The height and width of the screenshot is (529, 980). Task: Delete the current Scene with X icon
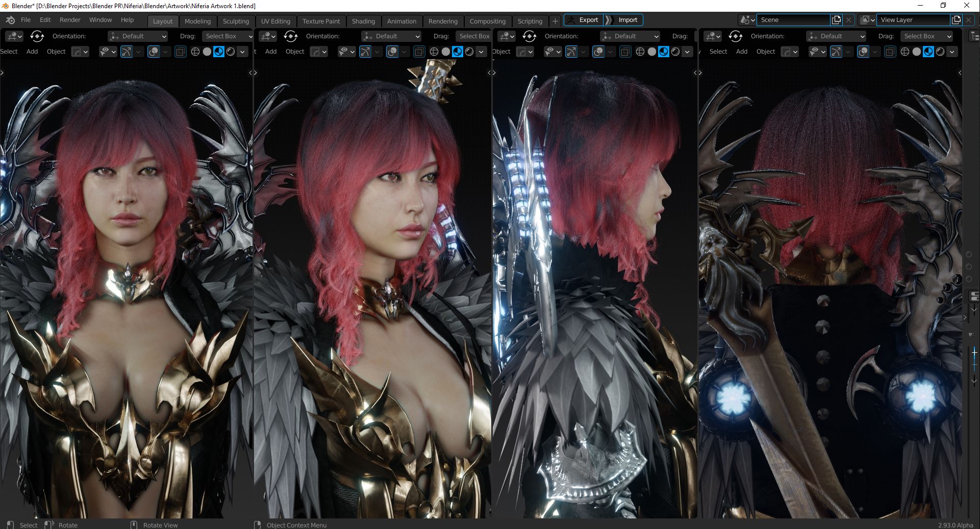[848, 20]
